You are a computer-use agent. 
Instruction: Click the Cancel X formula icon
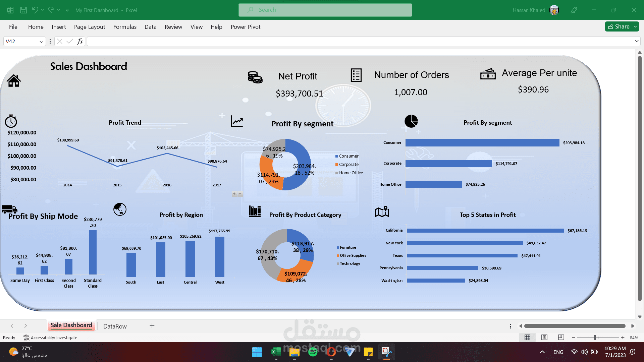60,41
